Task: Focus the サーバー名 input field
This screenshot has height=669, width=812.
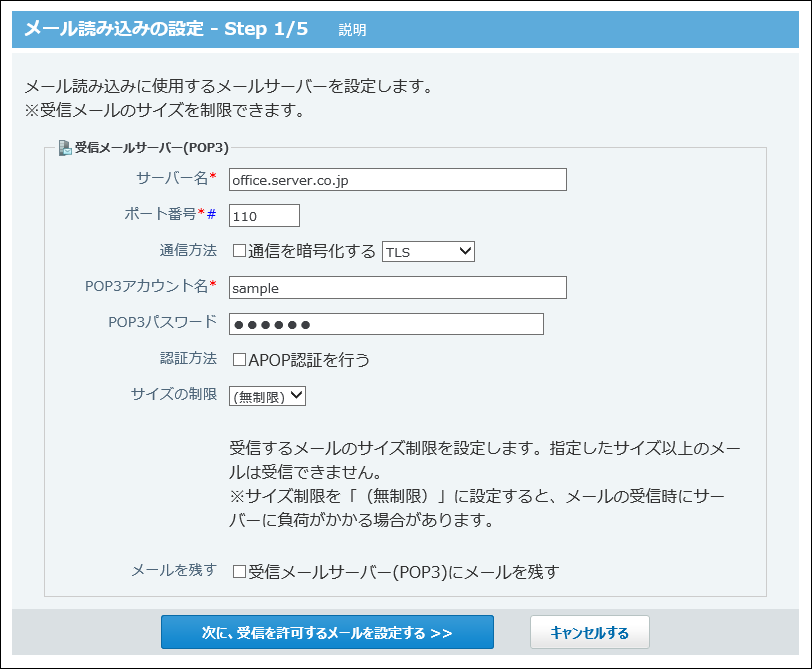Action: point(398,180)
